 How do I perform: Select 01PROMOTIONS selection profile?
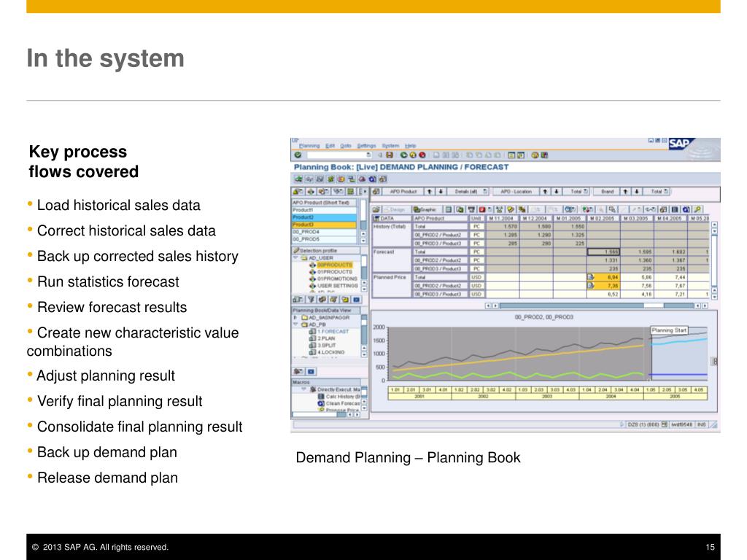click(x=337, y=279)
